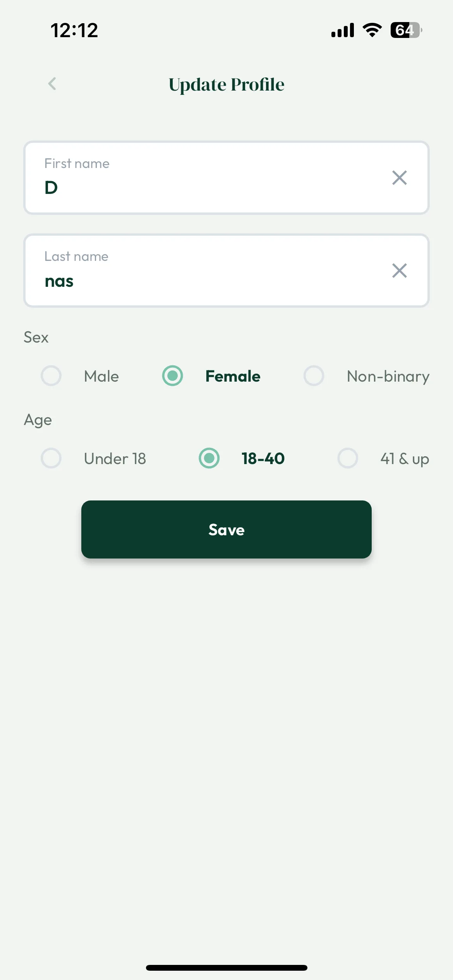The height and width of the screenshot is (980, 453).
Task: Edit the Last name input field
Action: pos(226,271)
